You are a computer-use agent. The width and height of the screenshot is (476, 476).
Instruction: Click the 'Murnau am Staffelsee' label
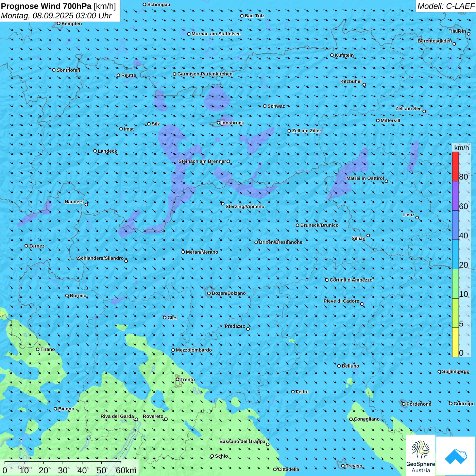216,34
